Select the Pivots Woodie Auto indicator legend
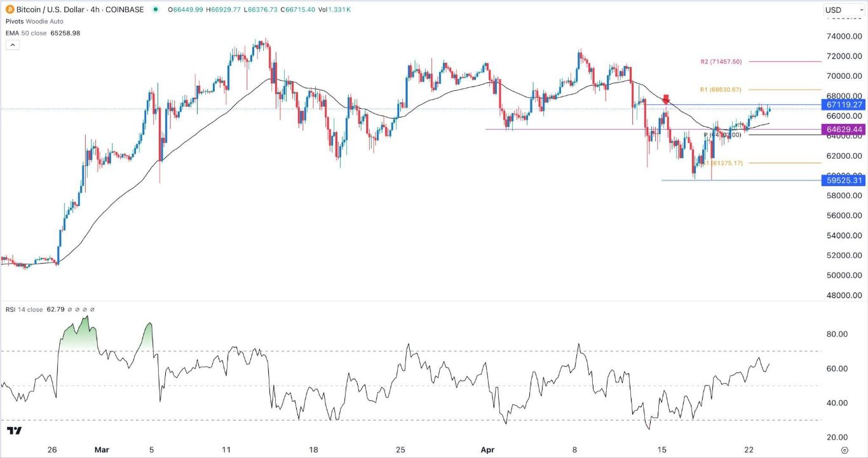This screenshot has height=458, width=868. pos(33,22)
